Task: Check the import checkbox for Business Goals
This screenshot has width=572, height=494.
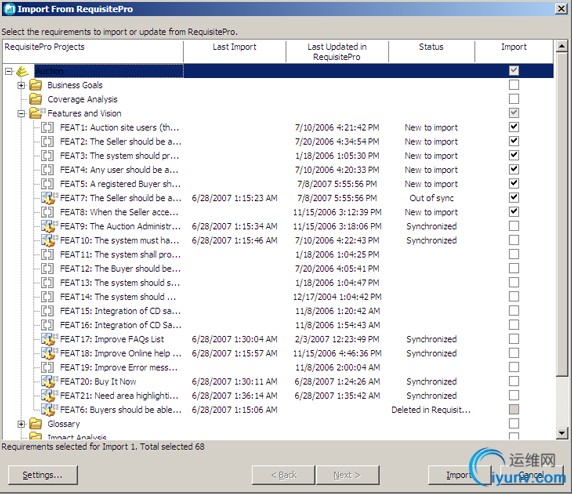Action: point(514,85)
